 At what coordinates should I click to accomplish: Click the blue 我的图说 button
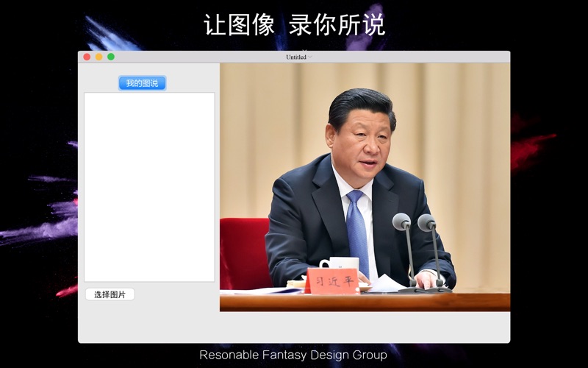[x=142, y=83]
